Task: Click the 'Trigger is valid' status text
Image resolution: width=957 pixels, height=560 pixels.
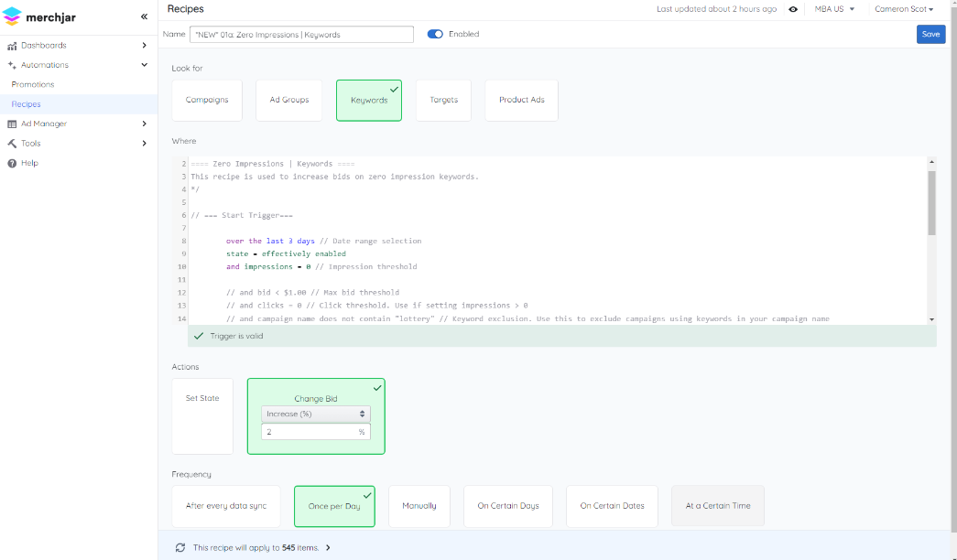Action: click(237, 336)
